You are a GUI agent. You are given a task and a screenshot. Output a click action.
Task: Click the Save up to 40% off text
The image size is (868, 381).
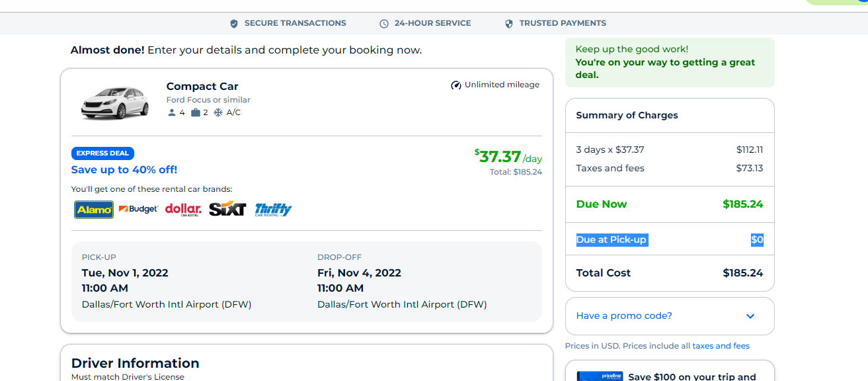coord(124,170)
